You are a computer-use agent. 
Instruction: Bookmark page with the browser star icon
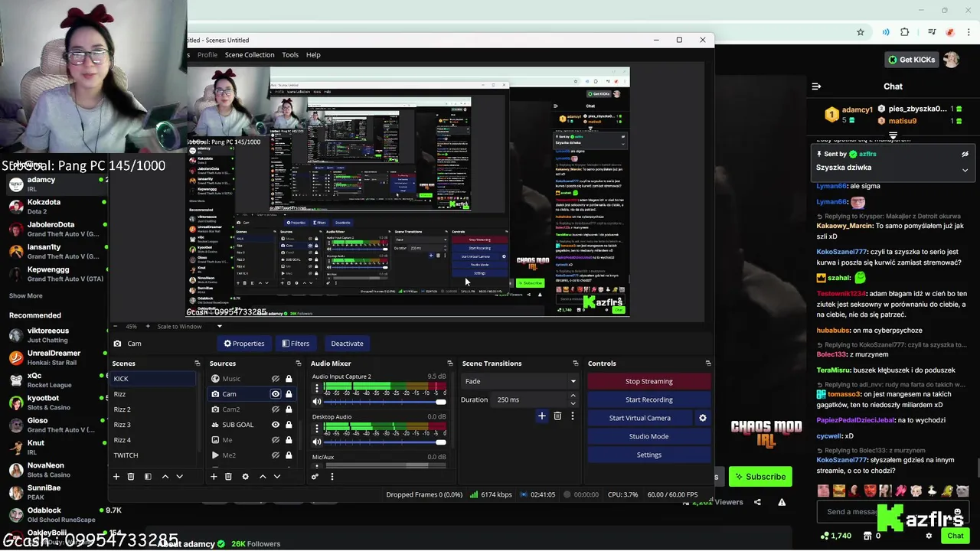[861, 32]
